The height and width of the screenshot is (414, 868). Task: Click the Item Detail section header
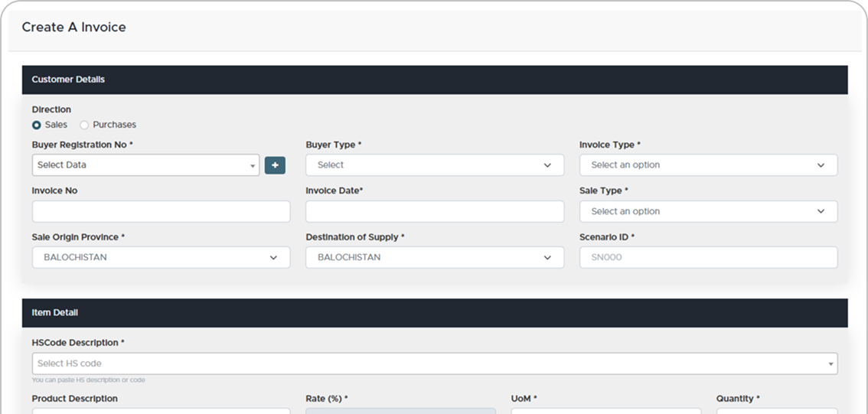coord(55,313)
